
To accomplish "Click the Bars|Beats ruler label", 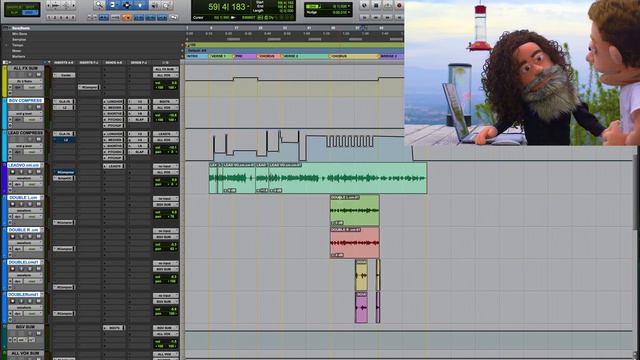I will pos(20,28).
